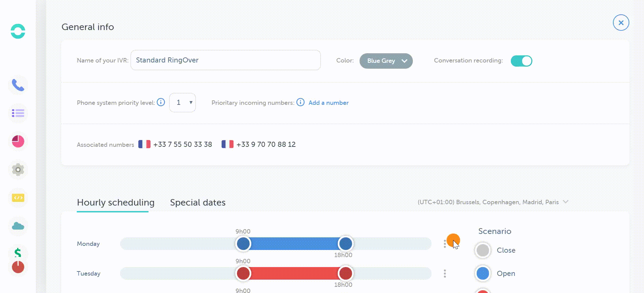Viewport: 644px width, 293px height.
Task: Click French flag beside +33 9 70 70 88 12
Action: 227,144
